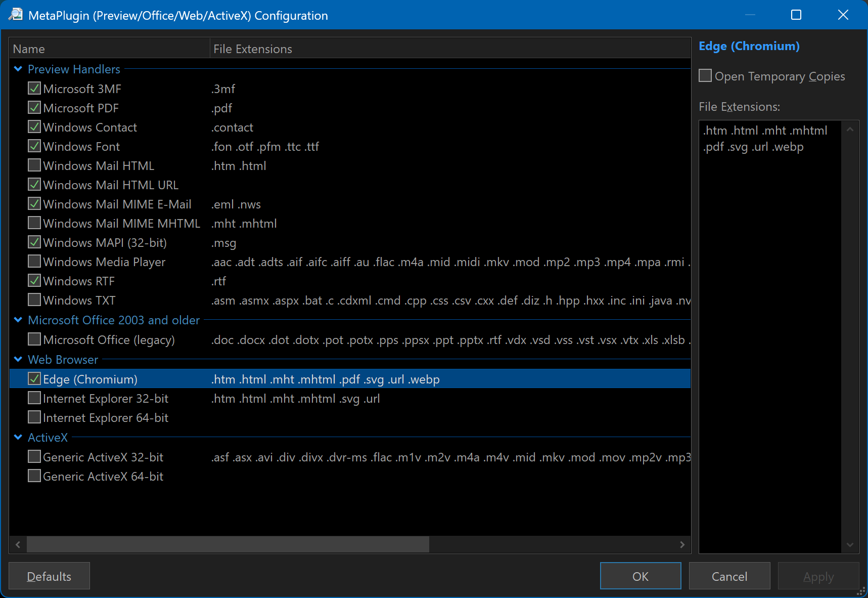Click the Microsoft Office legacy extensions cell
This screenshot has width=868, height=598.
point(451,339)
